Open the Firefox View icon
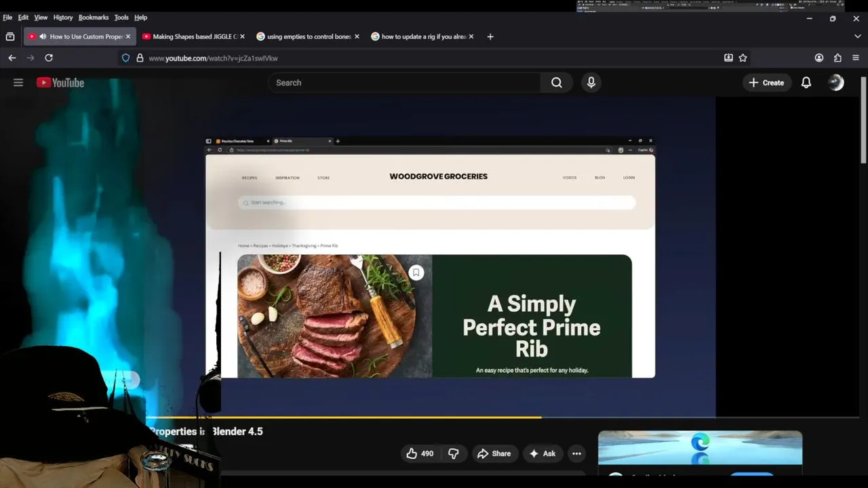Image resolution: width=868 pixels, height=488 pixels. coord(10,37)
